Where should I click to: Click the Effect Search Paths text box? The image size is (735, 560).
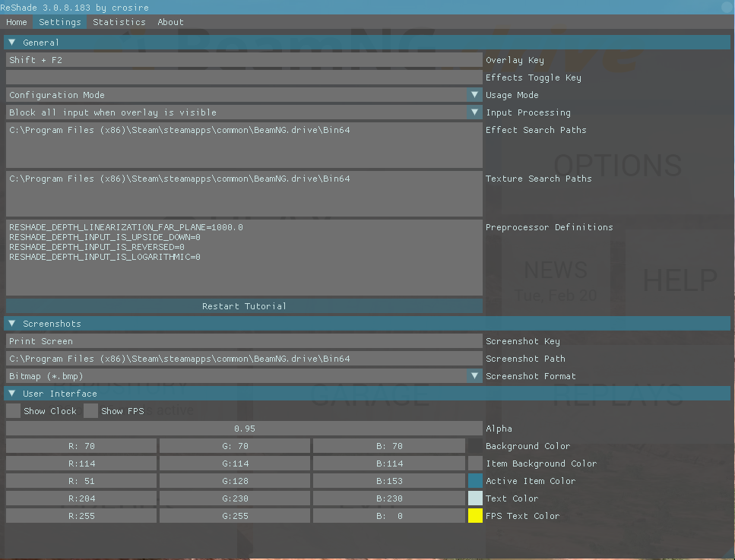(244, 145)
